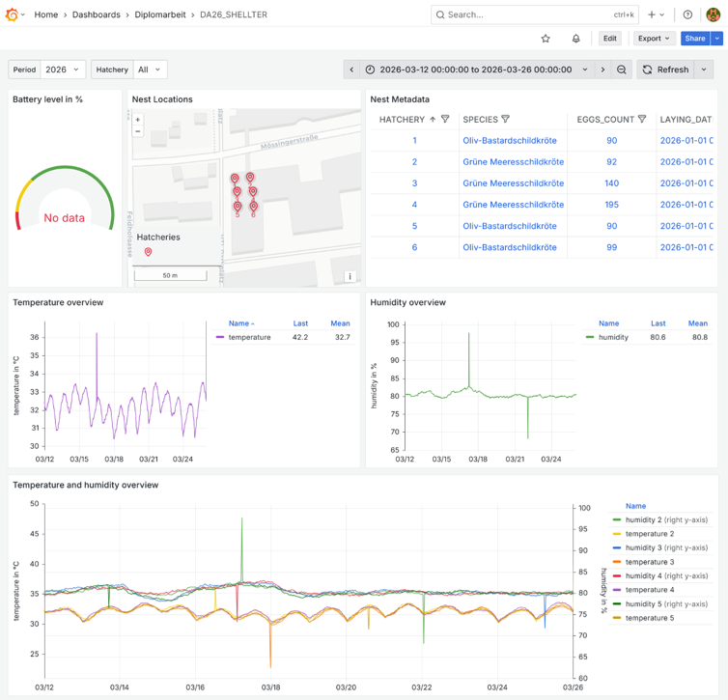This screenshot has height=700, width=728.
Task: Zoom in on the nest locations map
Action: (138, 120)
